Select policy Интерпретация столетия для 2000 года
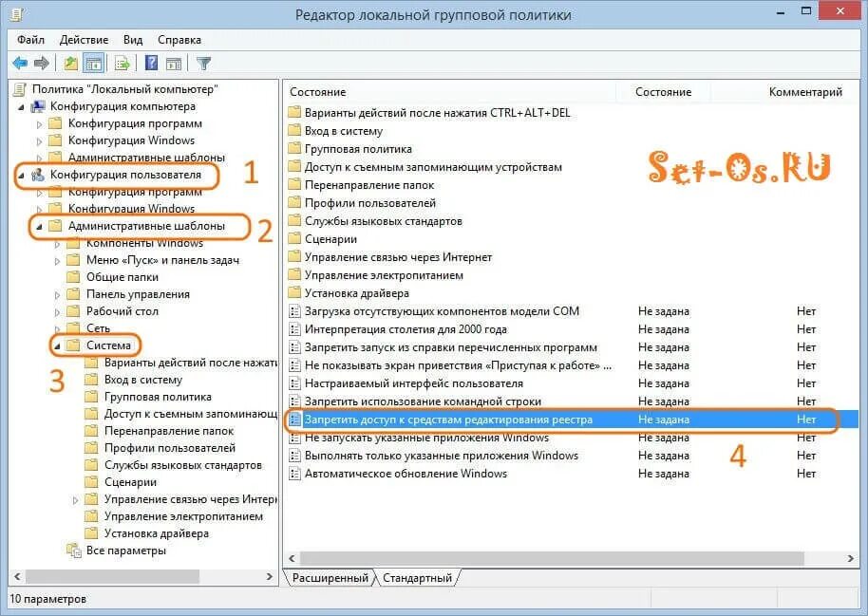The image size is (868, 616). [x=406, y=329]
